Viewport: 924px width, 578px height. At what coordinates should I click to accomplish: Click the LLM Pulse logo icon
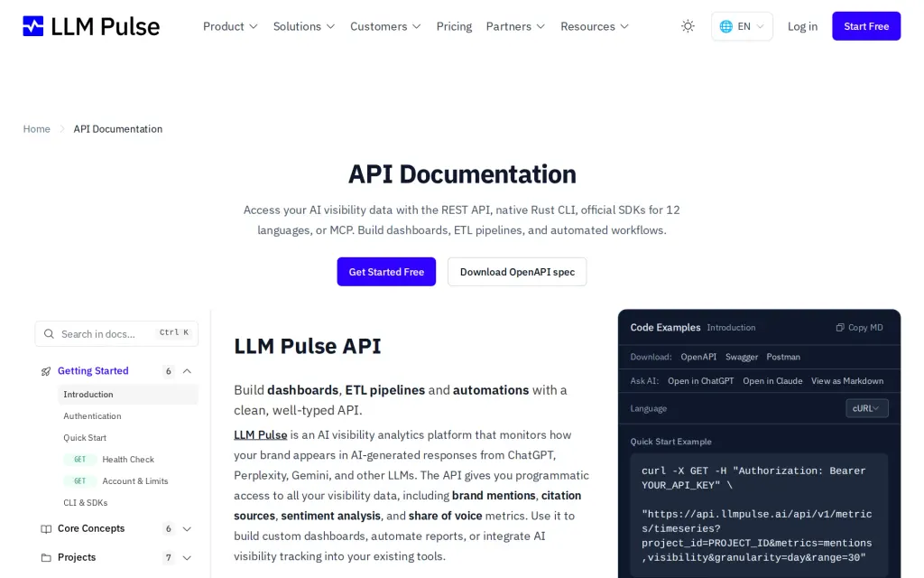pyautogui.click(x=33, y=26)
